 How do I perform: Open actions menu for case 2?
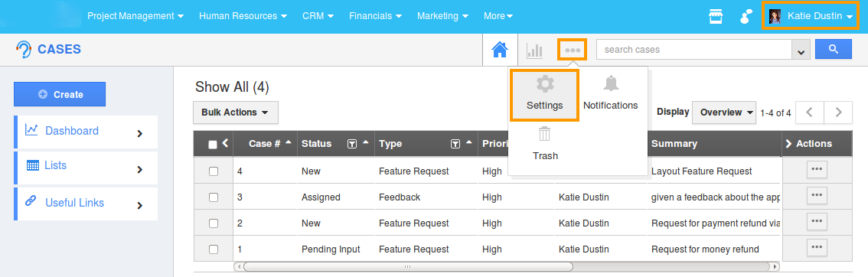(817, 222)
